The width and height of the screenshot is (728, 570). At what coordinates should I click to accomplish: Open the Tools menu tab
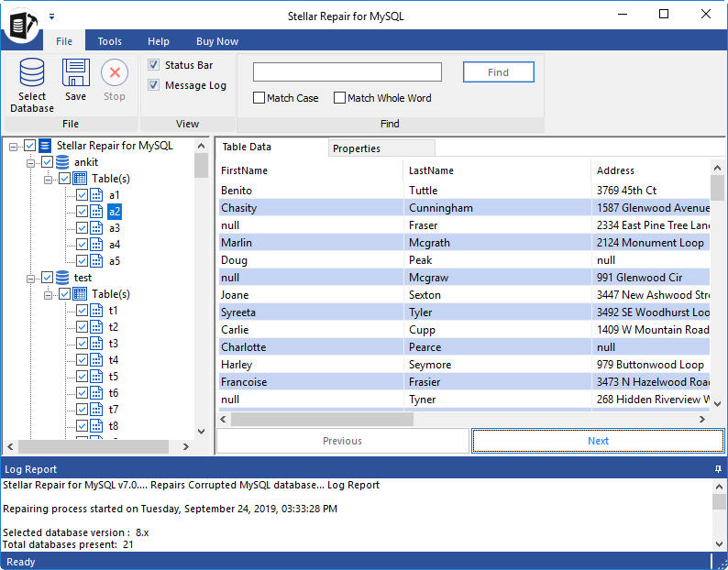110,41
